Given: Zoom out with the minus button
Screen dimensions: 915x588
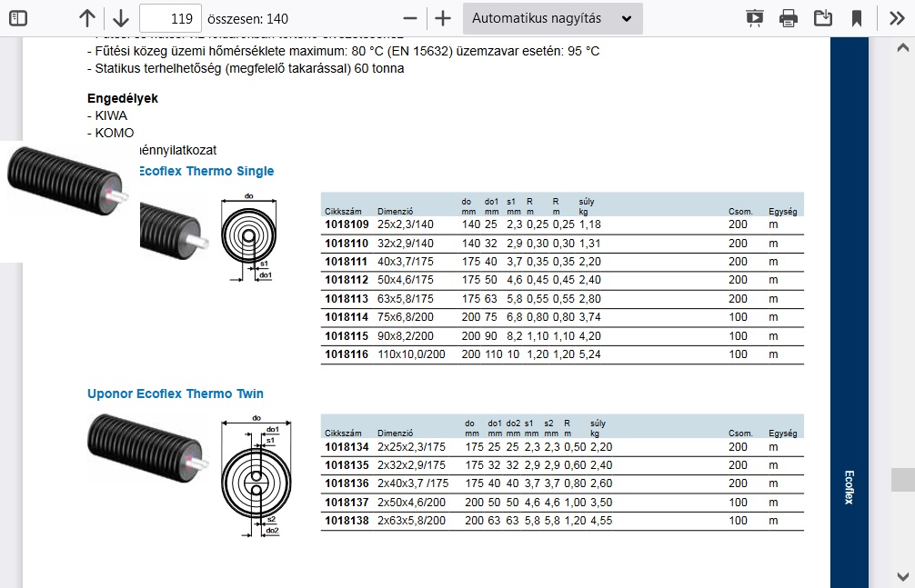Looking at the screenshot, I should (x=410, y=18).
